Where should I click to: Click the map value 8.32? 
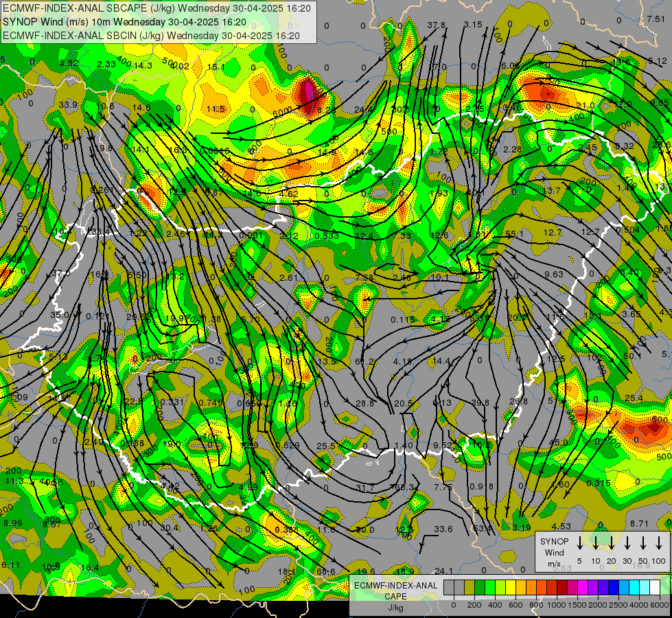(625, 146)
